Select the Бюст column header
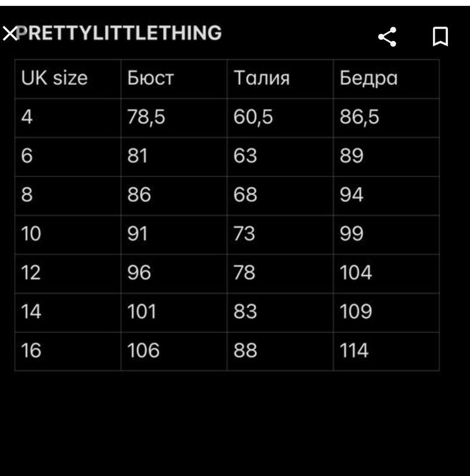Screen dimensions: 470x476 (174, 79)
